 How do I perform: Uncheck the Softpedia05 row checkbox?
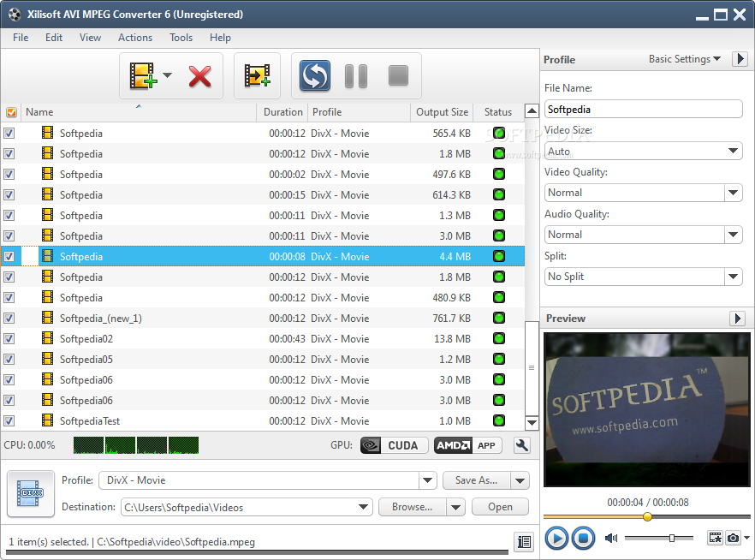pyautogui.click(x=9, y=360)
